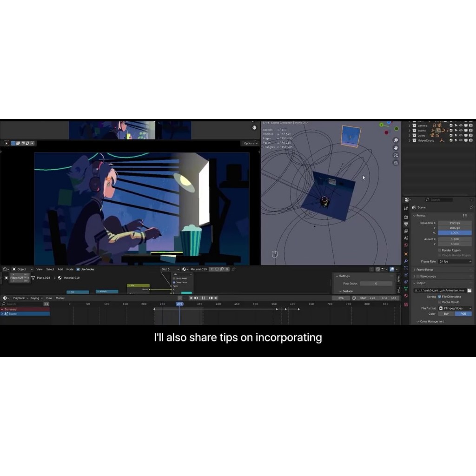This screenshot has width=476, height=476.
Task: Open the Render properties tab
Action: 406,217
